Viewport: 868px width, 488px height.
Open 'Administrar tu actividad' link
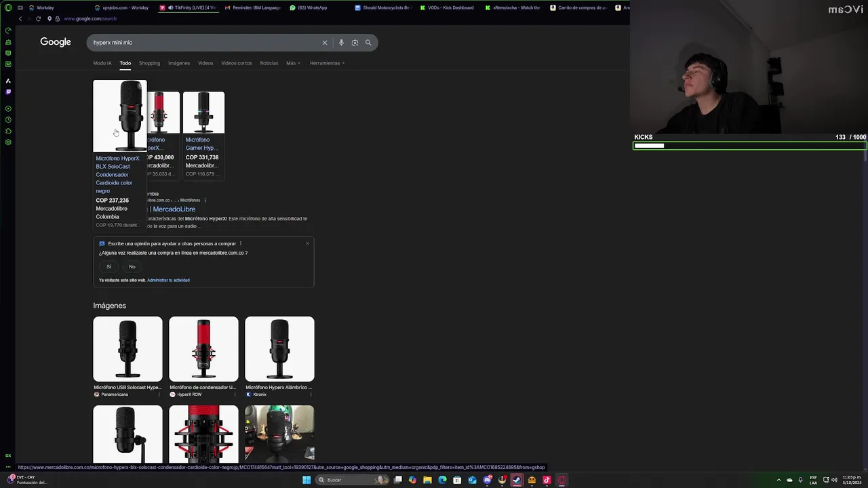(168, 280)
